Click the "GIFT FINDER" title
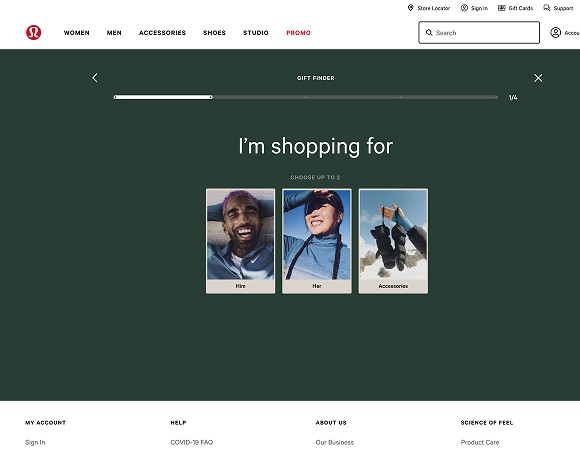The width and height of the screenshot is (580, 450). click(316, 78)
